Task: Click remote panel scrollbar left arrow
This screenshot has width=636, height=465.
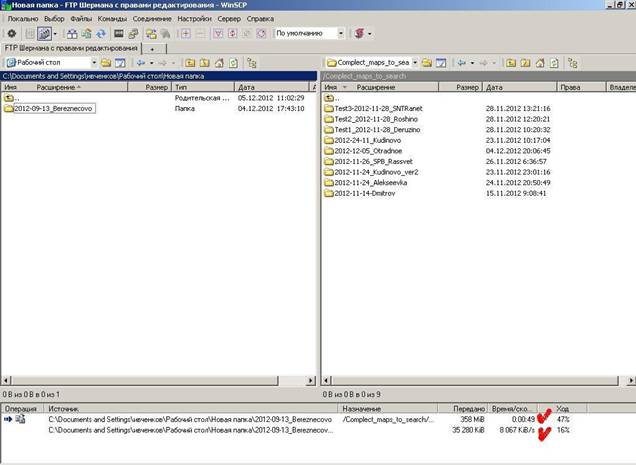Action: 327,381
